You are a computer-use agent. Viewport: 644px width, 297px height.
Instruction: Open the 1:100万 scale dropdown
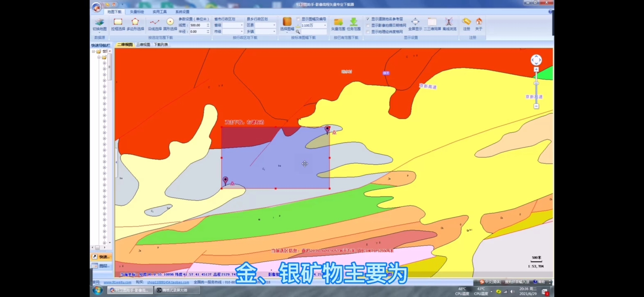coord(325,25)
